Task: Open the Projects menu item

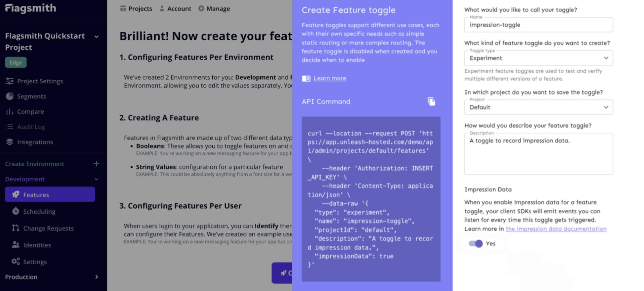Action: [136, 9]
